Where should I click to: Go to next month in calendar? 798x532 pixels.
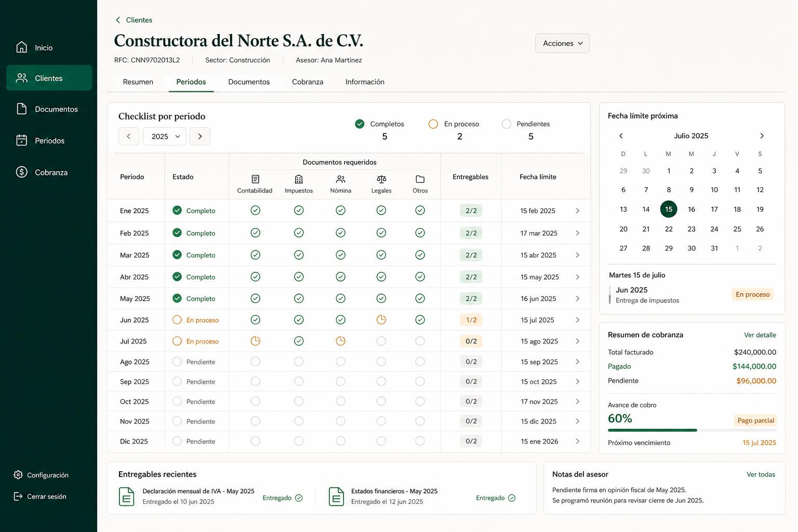tap(762, 136)
